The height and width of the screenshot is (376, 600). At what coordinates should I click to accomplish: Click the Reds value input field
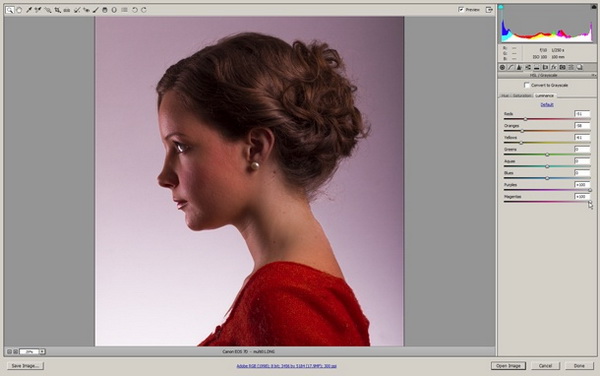[582, 114]
